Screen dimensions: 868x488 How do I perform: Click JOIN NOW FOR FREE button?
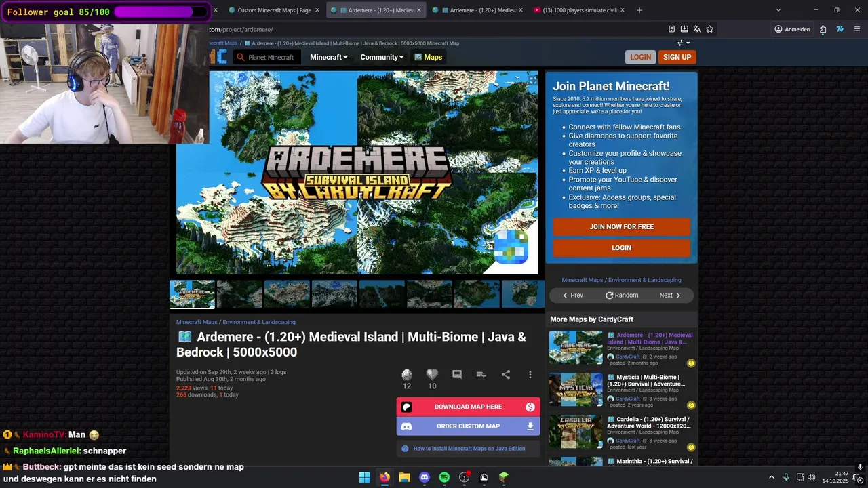[x=622, y=226]
